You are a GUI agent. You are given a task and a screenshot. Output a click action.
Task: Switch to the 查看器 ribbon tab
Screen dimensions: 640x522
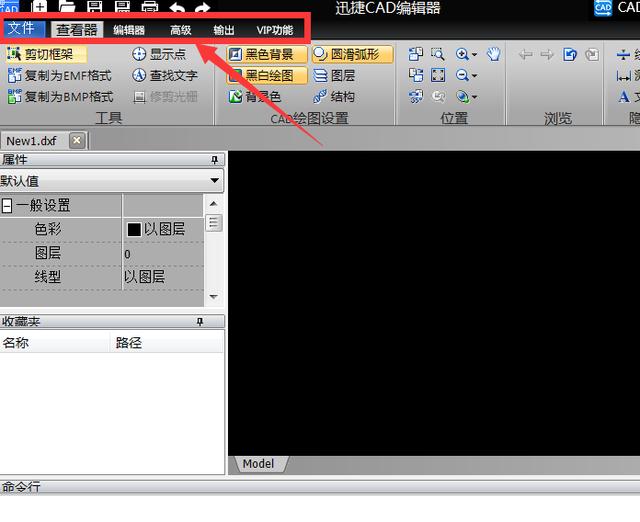[77, 29]
